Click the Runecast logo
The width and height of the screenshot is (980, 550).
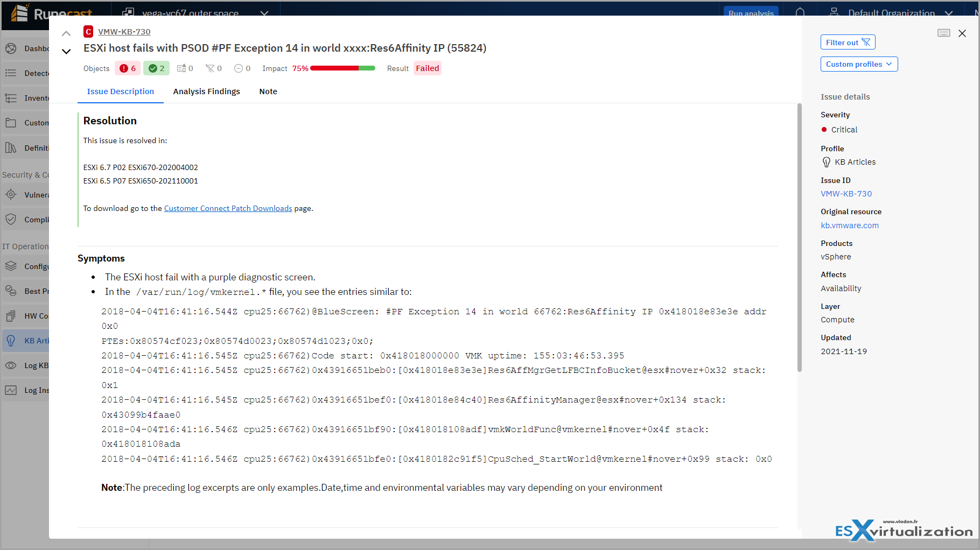point(52,13)
